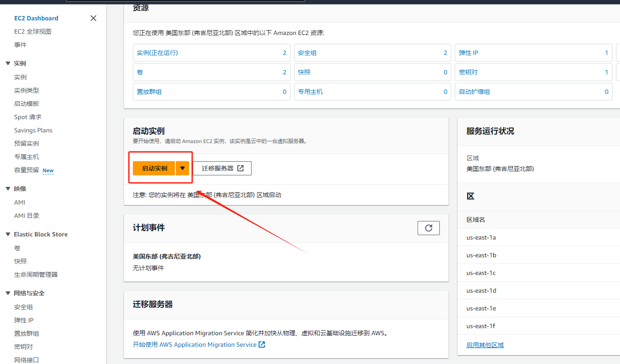Open 实例类型 in sidebar
The image size is (620, 364).
pyautogui.click(x=27, y=90)
